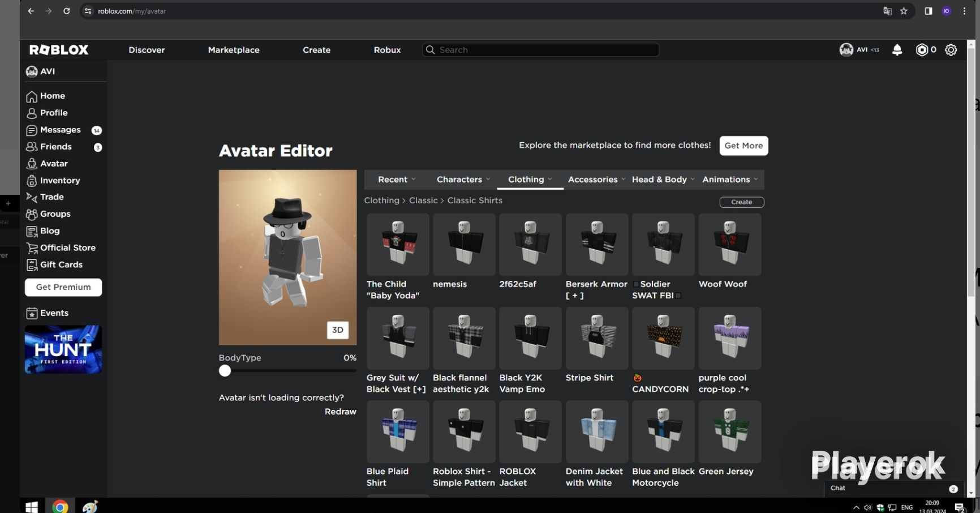
Task: Click the Trade icon in the sidebar
Action: pyautogui.click(x=32, y=197)
